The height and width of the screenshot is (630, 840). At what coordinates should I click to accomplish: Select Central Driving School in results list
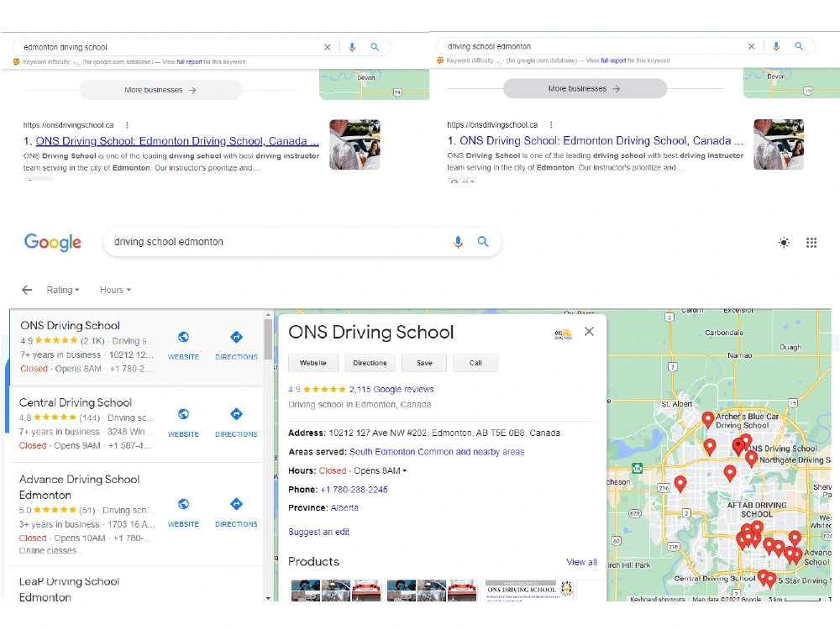[x=137, y=423]
